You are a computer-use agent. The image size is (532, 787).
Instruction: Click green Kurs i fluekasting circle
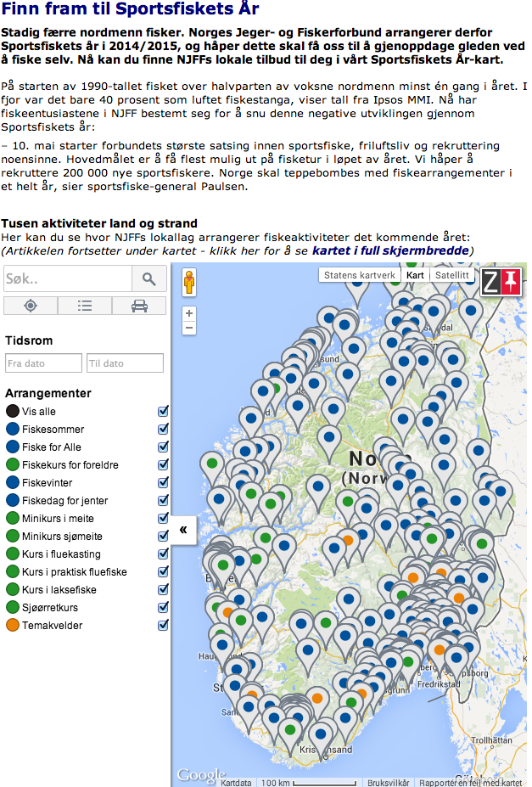[x=13, y=554]
